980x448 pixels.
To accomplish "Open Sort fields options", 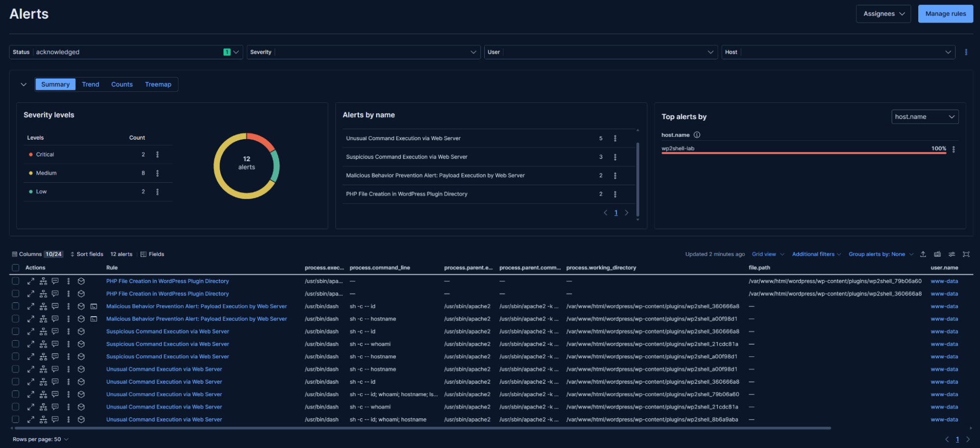I will pyautogui.click(x=87, y=254).
